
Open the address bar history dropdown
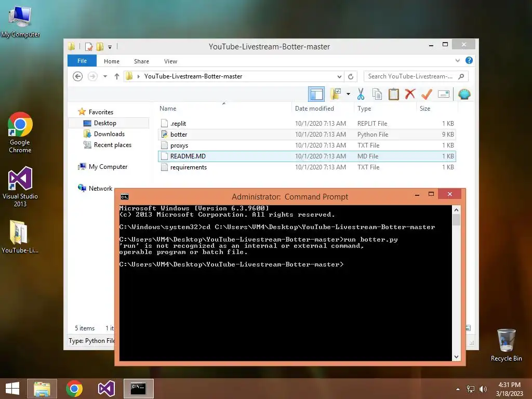click(x=339, y=76)
